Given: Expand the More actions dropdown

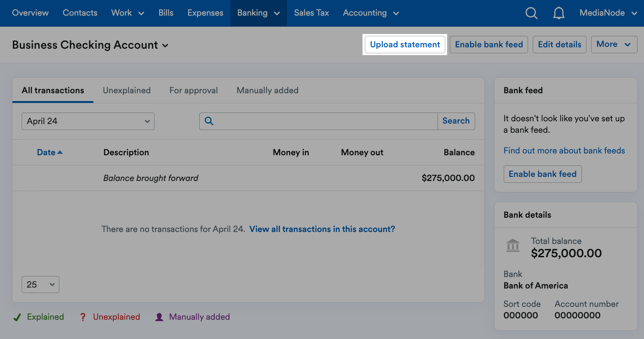Looking at the screenshot, I should (x=614, y=45).
